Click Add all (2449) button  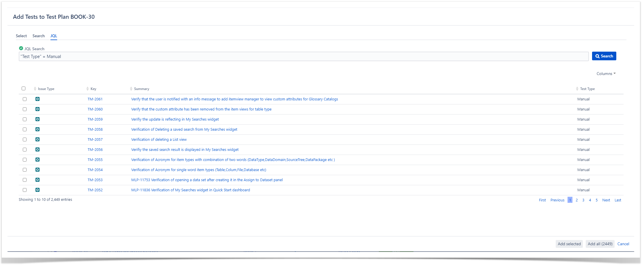click(x=600, y=244)
